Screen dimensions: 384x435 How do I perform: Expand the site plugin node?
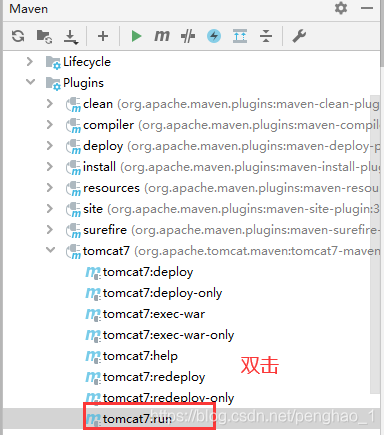50,209
